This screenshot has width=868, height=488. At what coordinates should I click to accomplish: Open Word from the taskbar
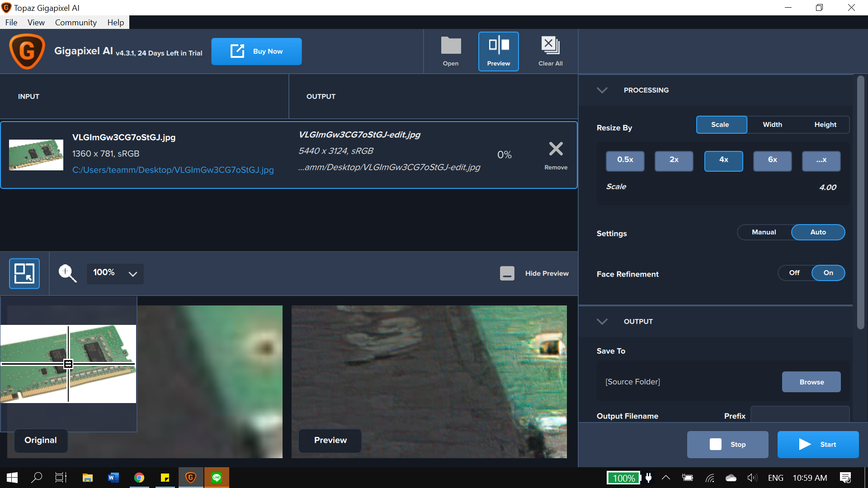point(113,478)
